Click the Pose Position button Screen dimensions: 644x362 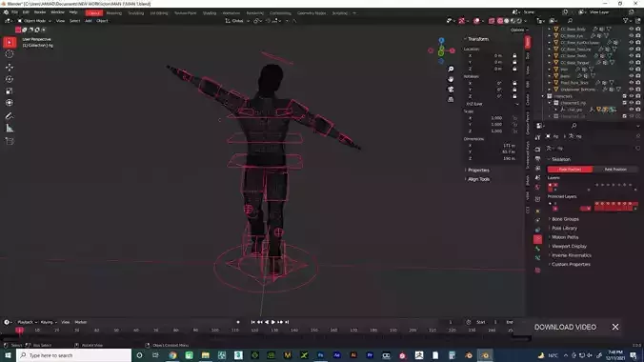click(x=570, y=170)
